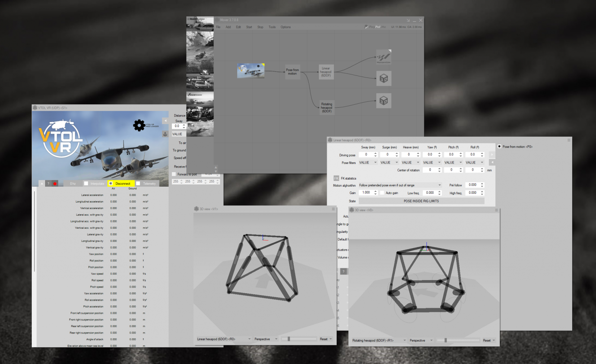This screenshot has height=364, width=596.
Task: Click the right arrow beside Driving pose row
Action: coord(492,155)
